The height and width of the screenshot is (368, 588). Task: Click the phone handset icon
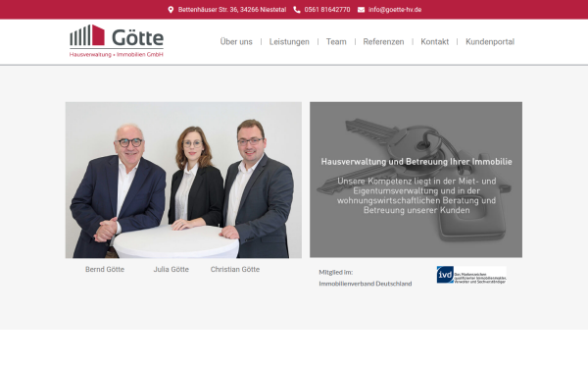pyautogui.click(x=297, y=10)
